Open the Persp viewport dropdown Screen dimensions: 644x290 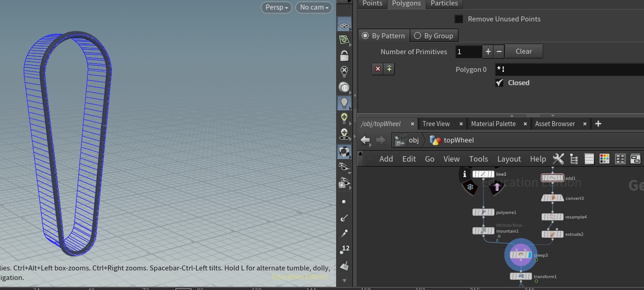tap(277, 7)
